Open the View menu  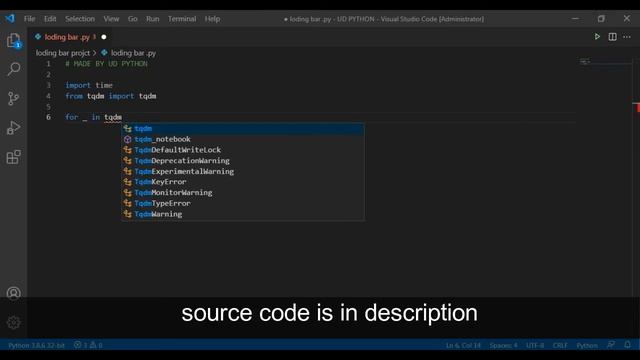[111, 19]
